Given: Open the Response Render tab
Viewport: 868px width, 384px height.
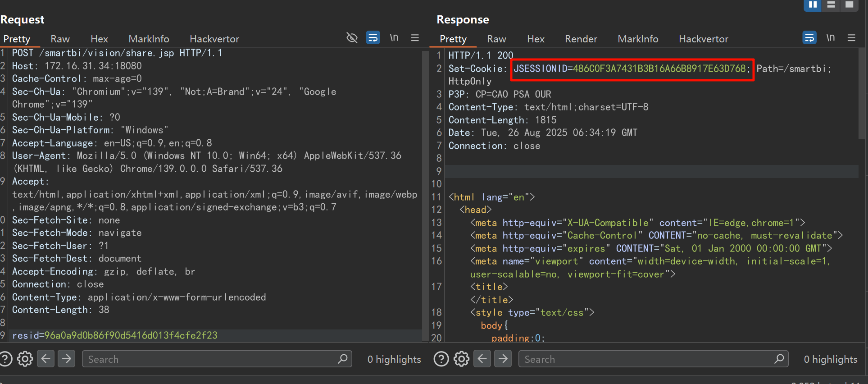Looking at the screenshot, I should pos(581,39).
